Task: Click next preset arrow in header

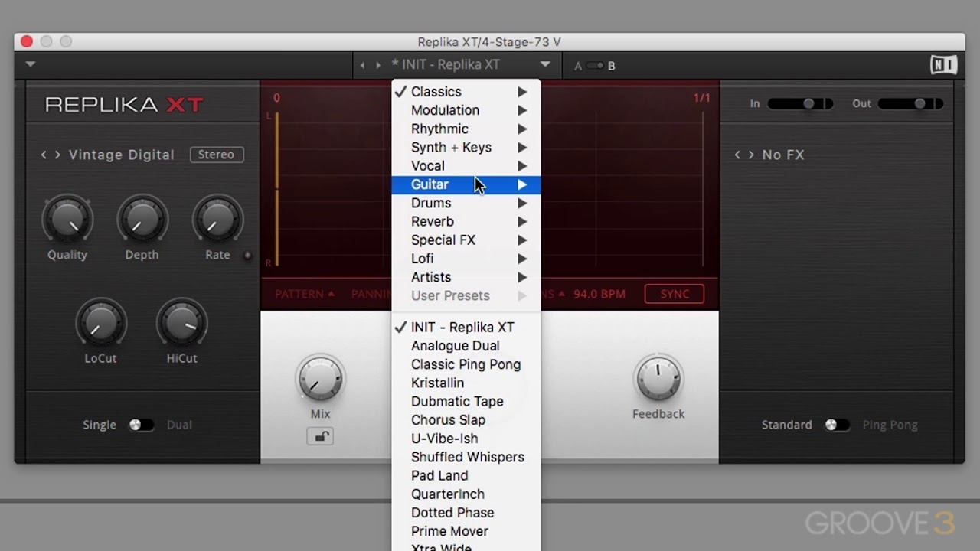Action: point(378,65)
